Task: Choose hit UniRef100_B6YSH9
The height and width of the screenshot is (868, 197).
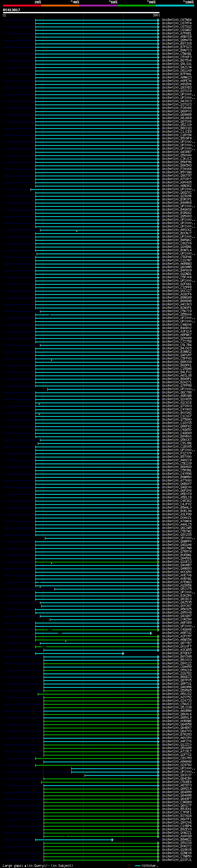Action: click(x=177, y=657)
